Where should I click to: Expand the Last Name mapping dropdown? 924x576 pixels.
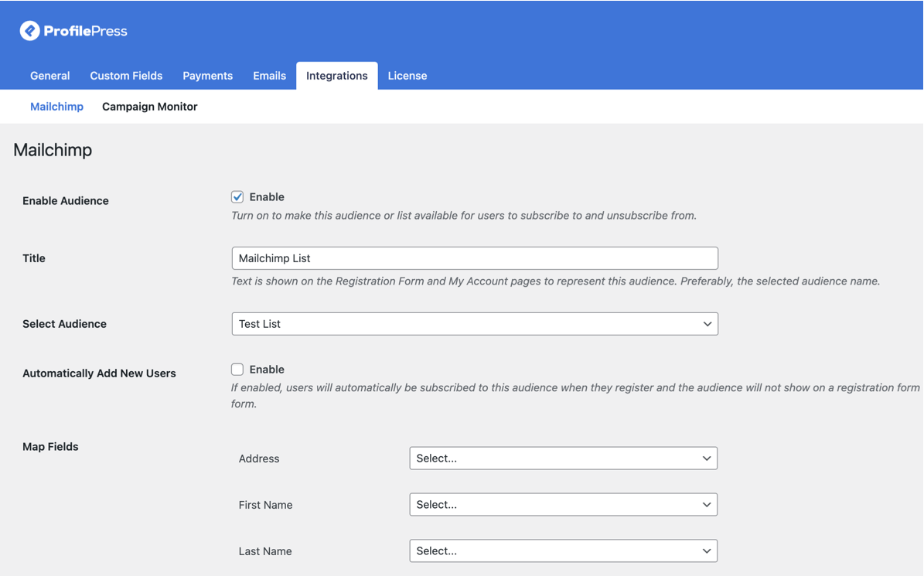click(x=563, y=550)
